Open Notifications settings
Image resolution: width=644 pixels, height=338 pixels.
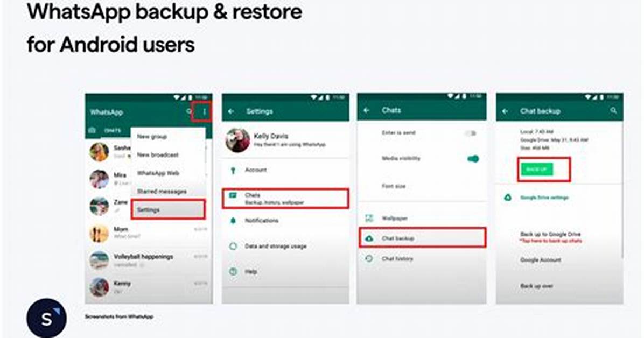(x=285, y=221)
